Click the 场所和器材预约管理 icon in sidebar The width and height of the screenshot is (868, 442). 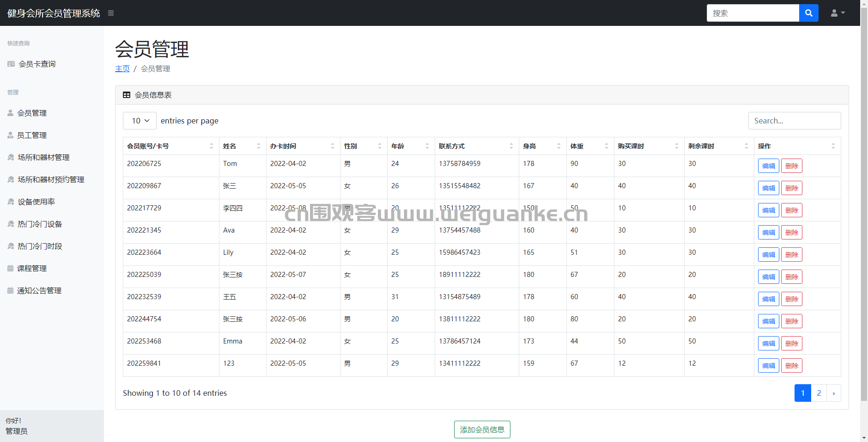click(11, 179)
